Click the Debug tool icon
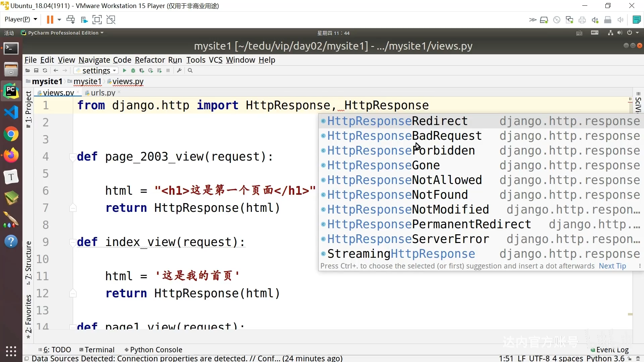Screen dimensions: 644x362 tap(133, 70)
